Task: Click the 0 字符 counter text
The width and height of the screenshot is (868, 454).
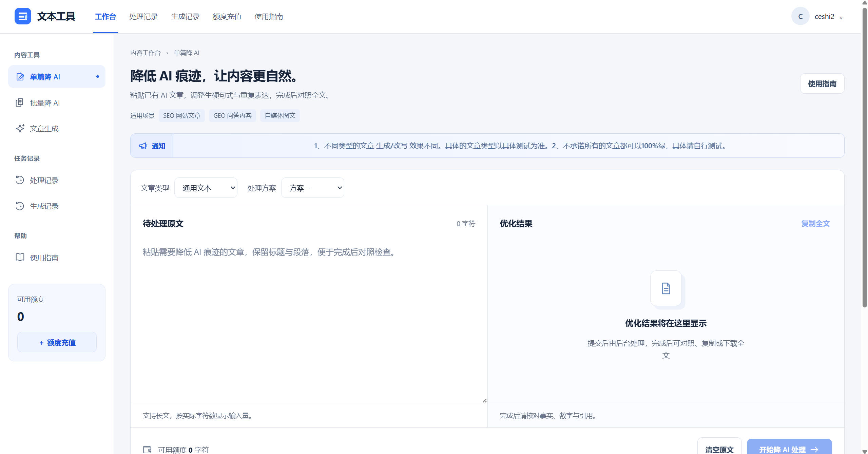Action: click(x=466, y=224)
